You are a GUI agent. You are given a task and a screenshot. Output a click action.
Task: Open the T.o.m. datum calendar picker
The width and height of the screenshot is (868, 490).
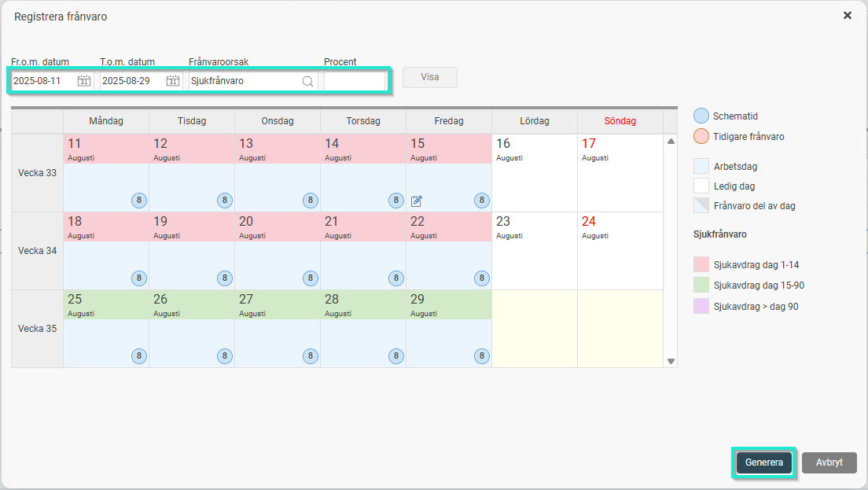(173, 81)
